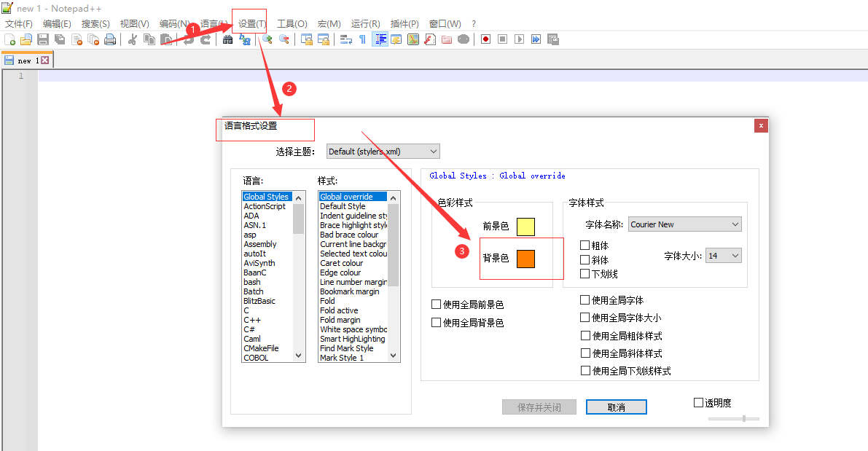Open the 选择主题 theme dropdown

434,151
